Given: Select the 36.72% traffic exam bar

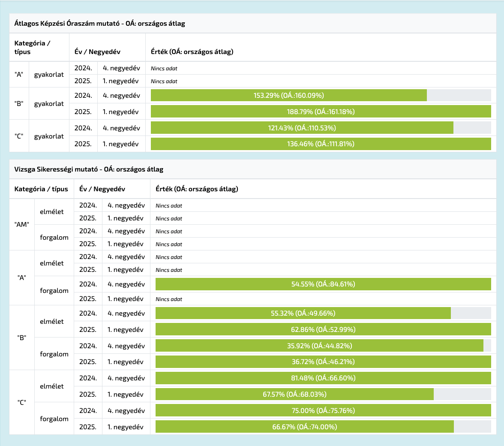Looking at the screenshot, I should coord(323,362).
